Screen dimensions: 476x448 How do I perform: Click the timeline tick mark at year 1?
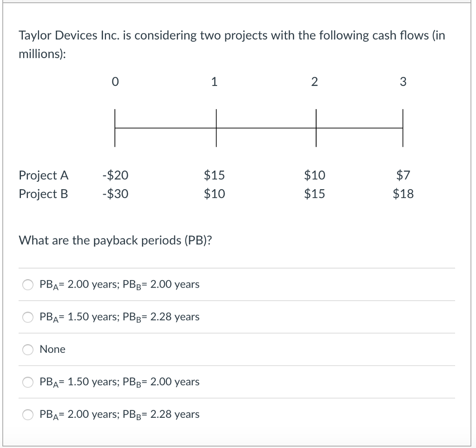pos(216,126)
